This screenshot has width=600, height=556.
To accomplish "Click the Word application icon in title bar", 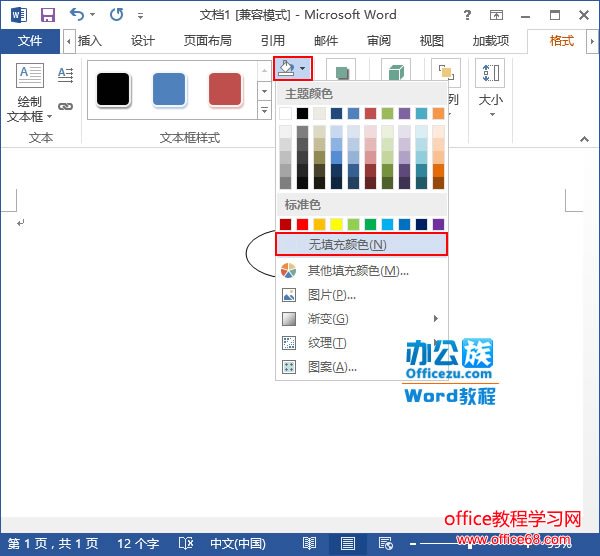I will (x=19, y=15).
